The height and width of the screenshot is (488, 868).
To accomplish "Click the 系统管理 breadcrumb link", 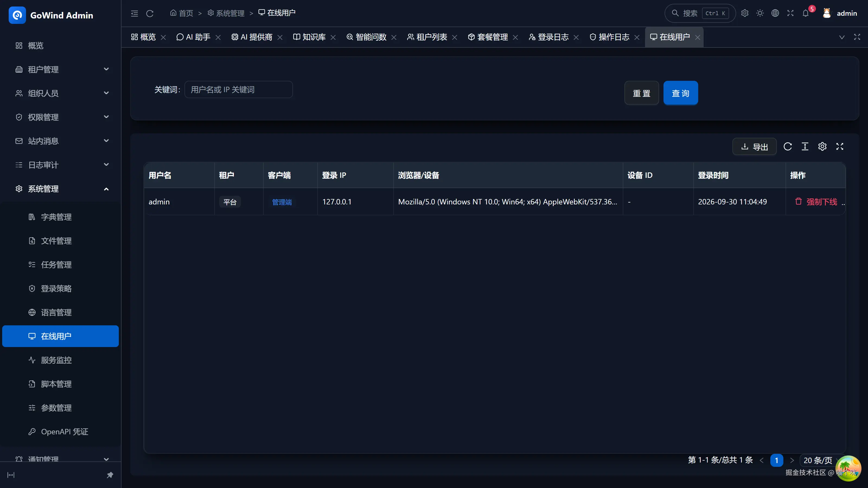I will point(226,13).
